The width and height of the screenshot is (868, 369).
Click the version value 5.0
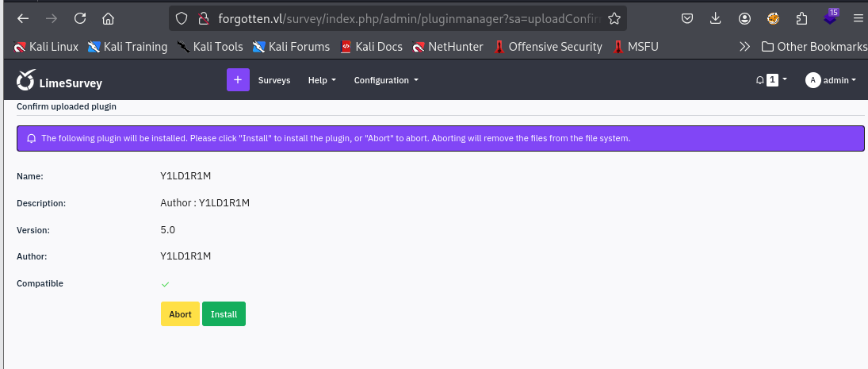click(x=168, y=229)
